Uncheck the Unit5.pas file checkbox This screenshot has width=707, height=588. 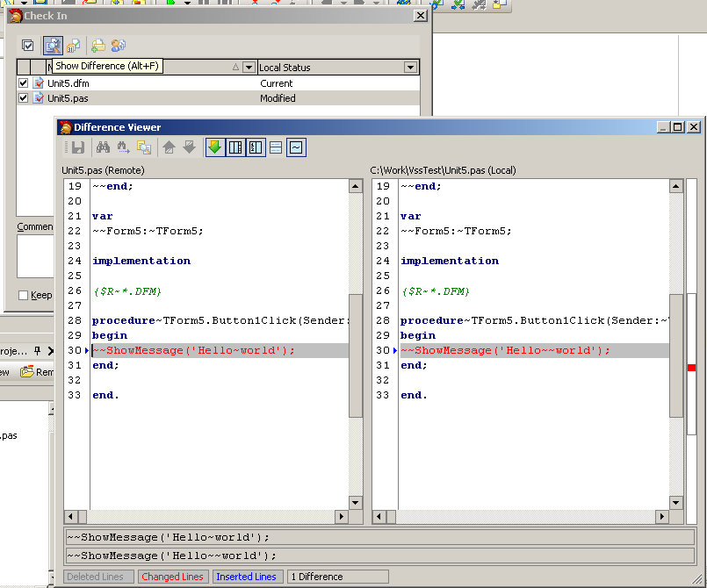point(24,98)
